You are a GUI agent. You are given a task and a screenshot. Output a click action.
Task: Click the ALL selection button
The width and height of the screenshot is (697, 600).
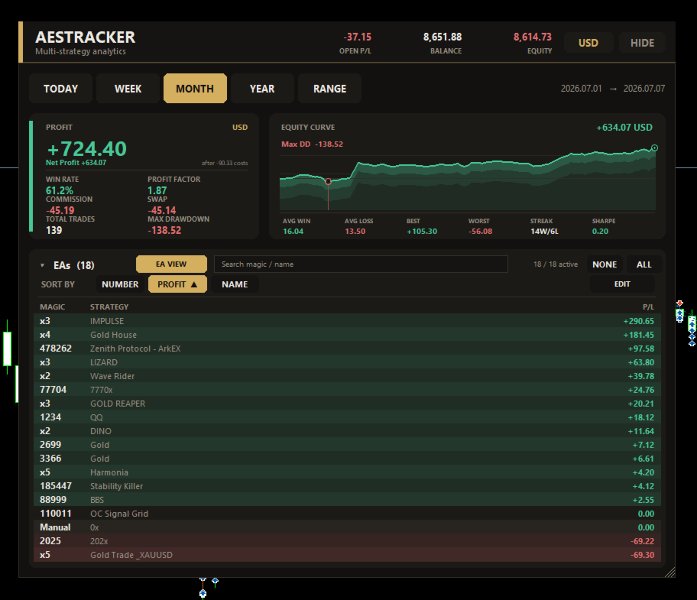point(644,264)
